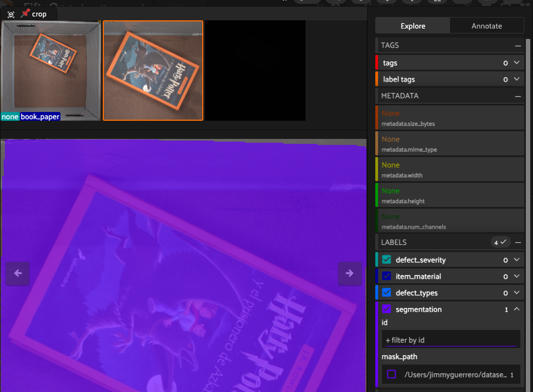Screen dimensions: 533x392
Task: Click the tags red color bar
Action: pos(376,63)
